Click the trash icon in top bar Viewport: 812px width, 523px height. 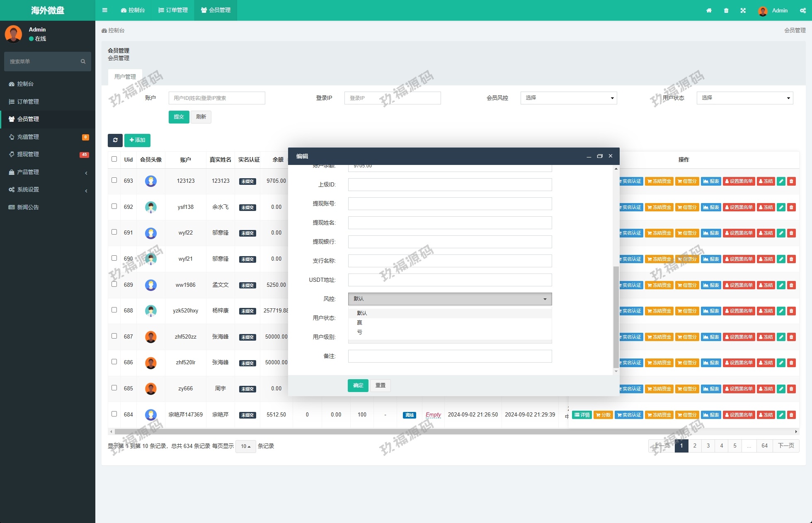[x=726, y=10]
